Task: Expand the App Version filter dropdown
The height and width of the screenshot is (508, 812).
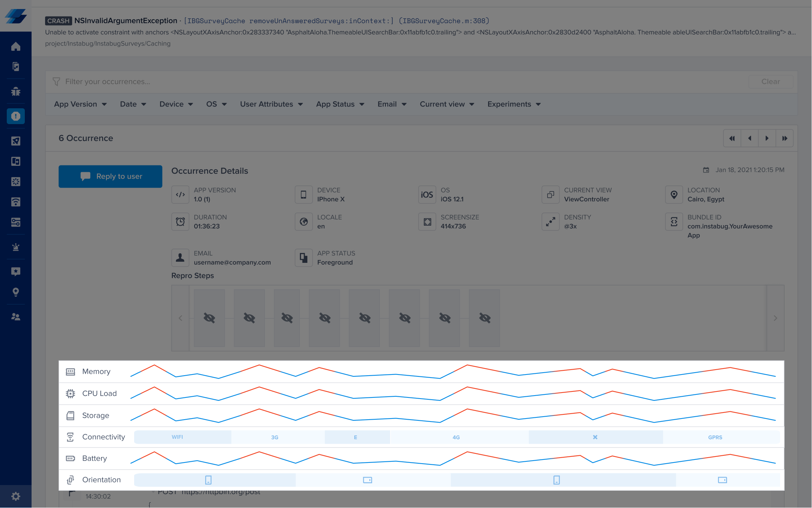Action: 80,104
